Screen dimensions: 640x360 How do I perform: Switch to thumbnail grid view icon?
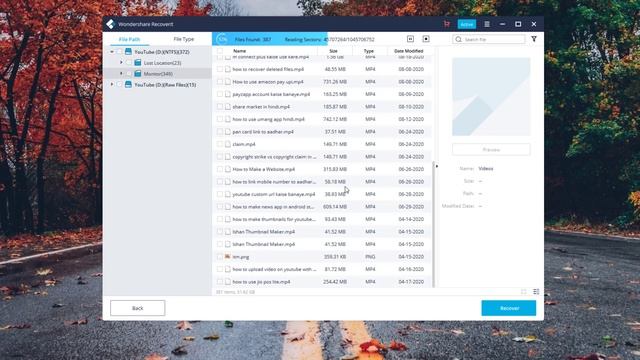pyautogui.click(x=524, y=291)
